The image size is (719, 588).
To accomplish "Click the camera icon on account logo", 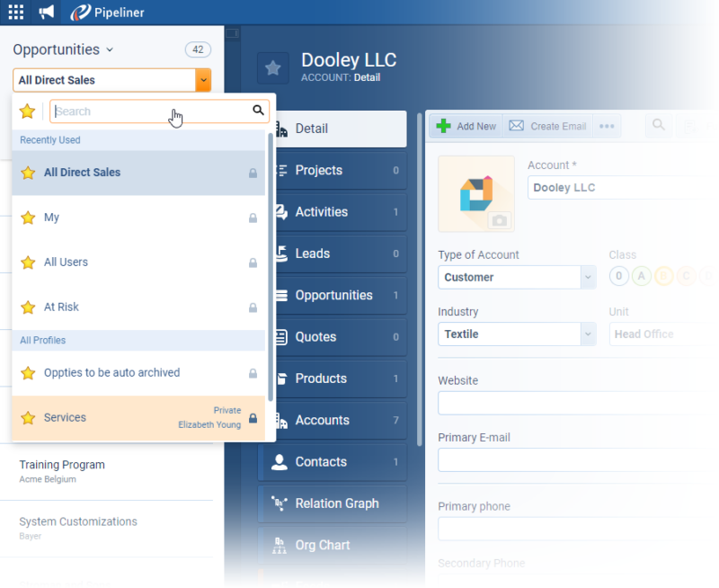I will coord(499,220).
